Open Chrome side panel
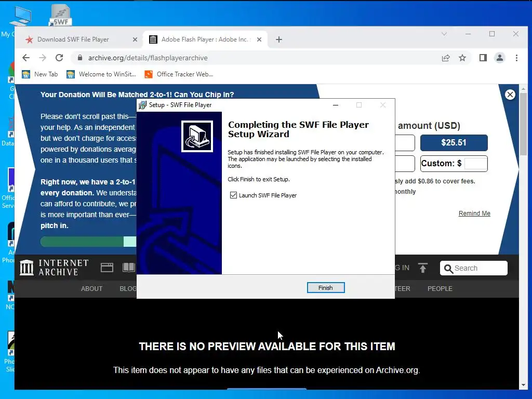This screenshot has height=399, width=532. pyautogui.click(x=483, y=58)
